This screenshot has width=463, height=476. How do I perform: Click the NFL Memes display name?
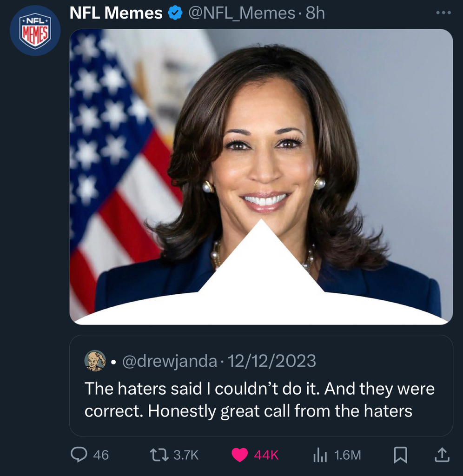point(116,13)
